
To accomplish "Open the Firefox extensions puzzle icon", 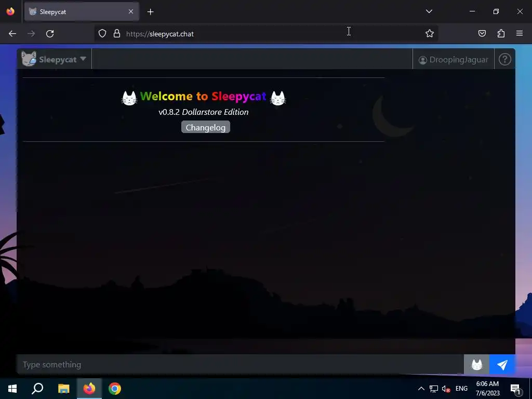I will [x=501, y=33].
